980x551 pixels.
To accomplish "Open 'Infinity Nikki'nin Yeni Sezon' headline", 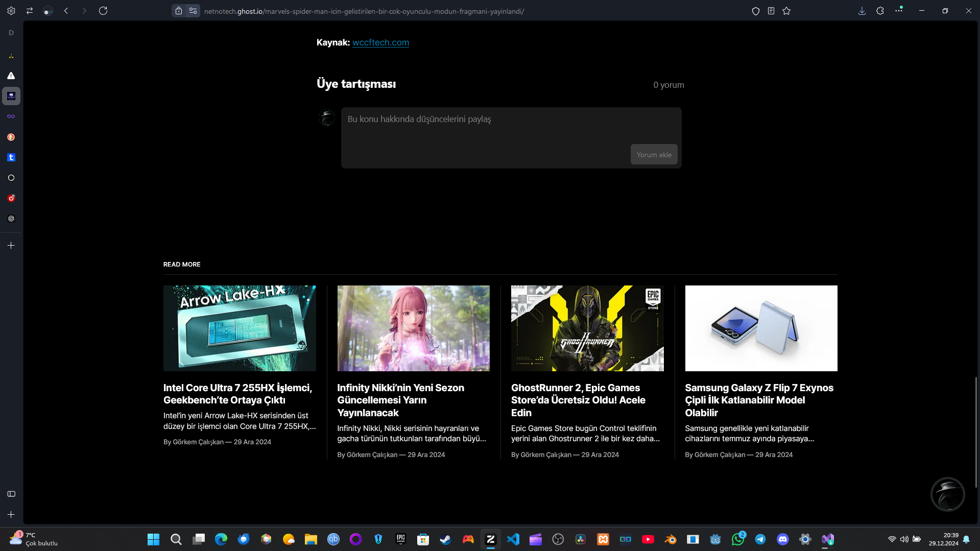I will 401,400.
